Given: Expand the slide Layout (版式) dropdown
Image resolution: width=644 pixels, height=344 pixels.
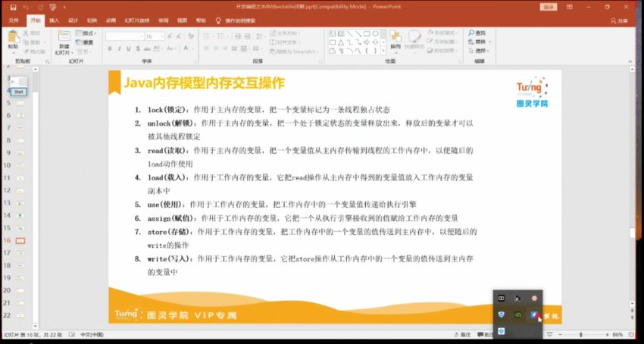Looking at the screenshot, I should point(87,33).
